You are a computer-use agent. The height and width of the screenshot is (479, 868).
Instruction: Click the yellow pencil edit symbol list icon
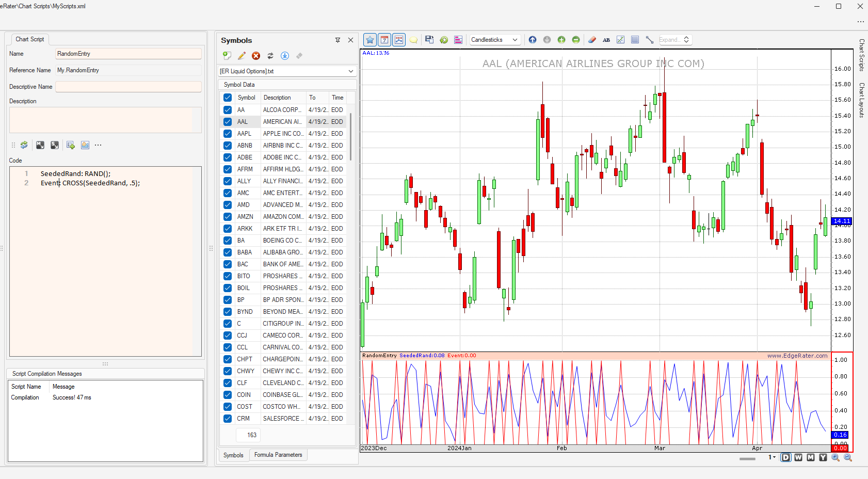point(242,56)
